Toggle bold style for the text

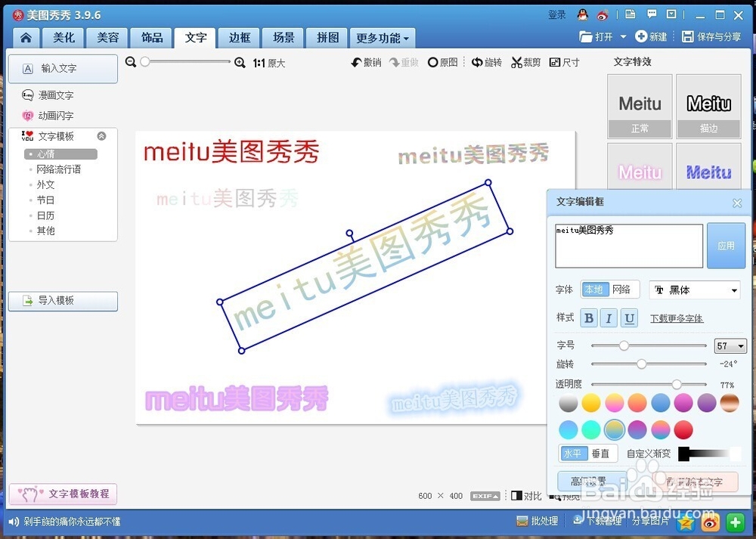point(588,318)
